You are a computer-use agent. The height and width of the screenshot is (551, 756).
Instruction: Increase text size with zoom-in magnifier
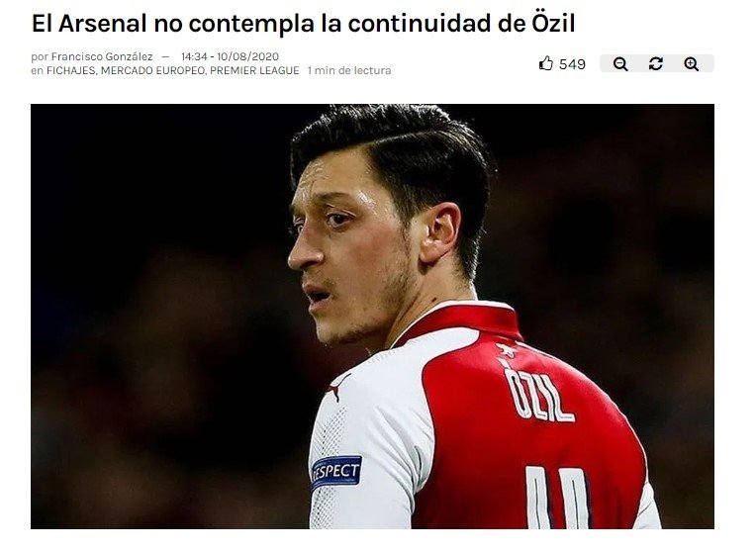(692, 63)
